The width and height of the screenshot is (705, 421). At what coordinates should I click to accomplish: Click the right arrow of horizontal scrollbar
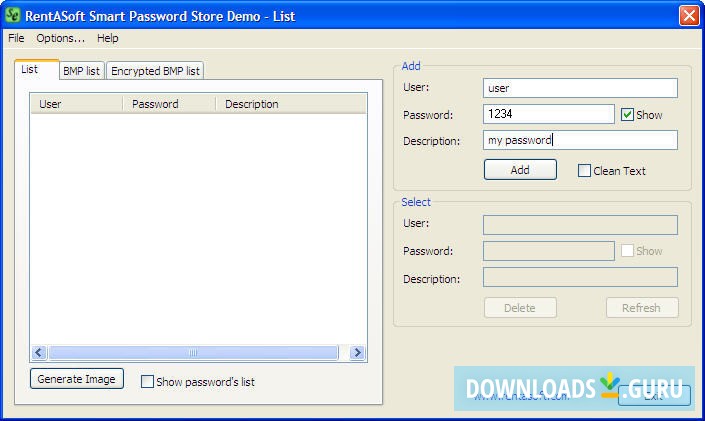[357, 353]
